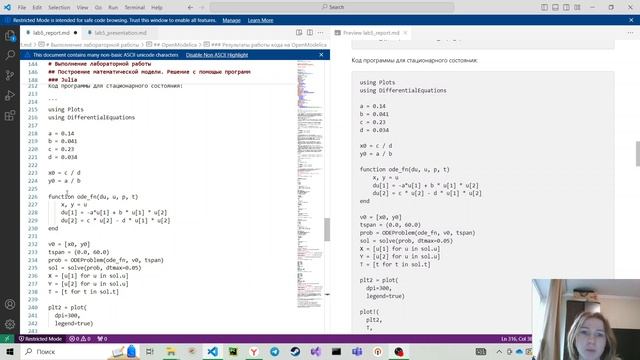Click the Go Back arrow in title bar

(x=191, y=7)
